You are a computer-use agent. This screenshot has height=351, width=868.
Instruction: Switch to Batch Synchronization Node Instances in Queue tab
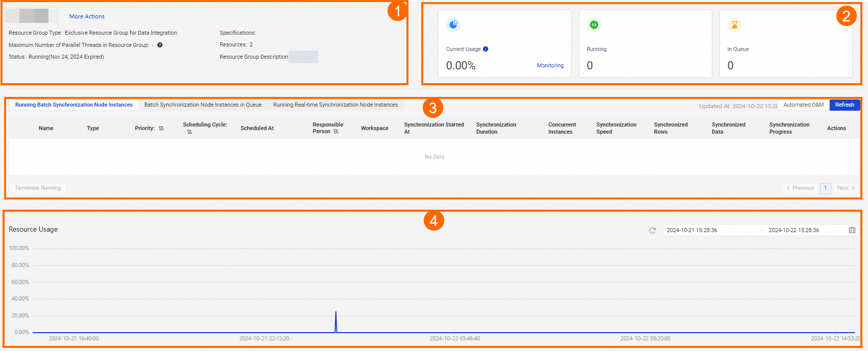point(203,105)
